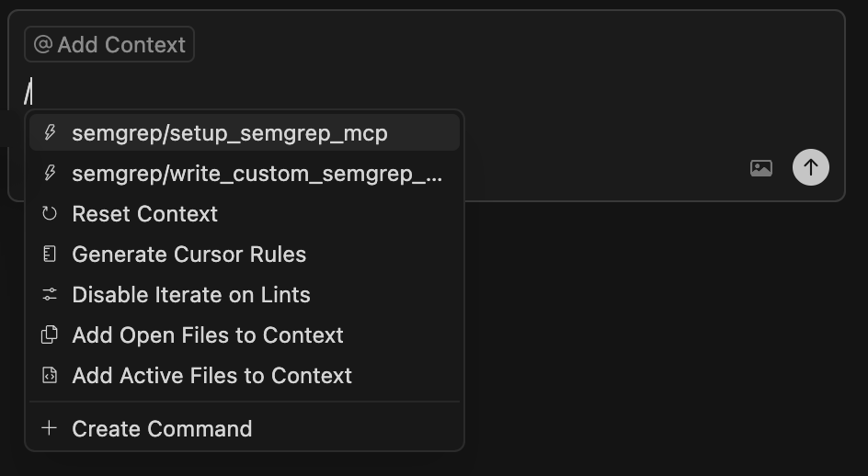Open the Create Command option
Viewport: 868px width, 476px height.
pos(162,429)
